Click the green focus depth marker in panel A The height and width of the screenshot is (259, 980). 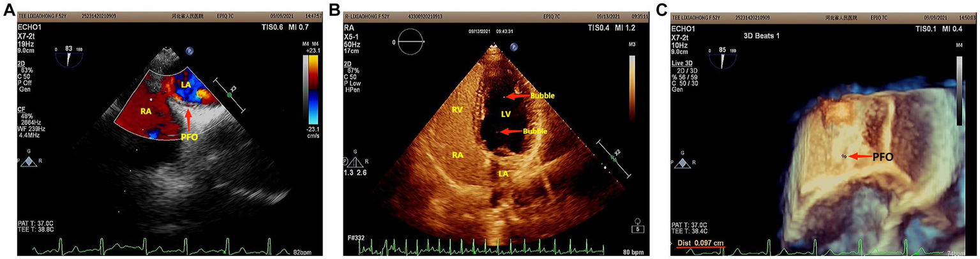229,95
